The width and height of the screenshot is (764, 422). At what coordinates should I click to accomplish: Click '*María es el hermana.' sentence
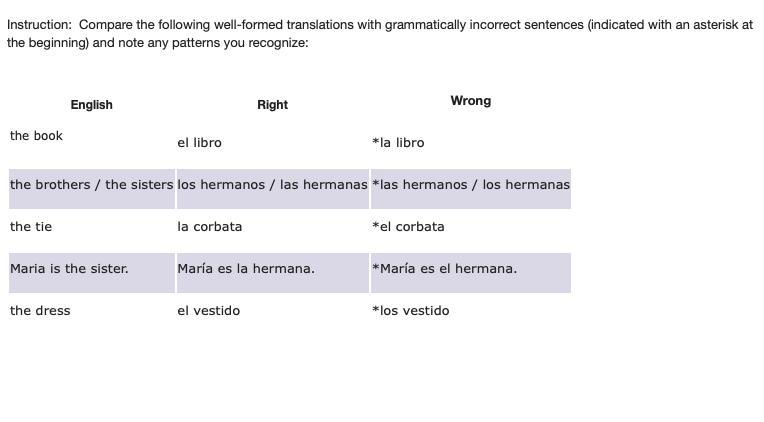(x=444, y=269)
